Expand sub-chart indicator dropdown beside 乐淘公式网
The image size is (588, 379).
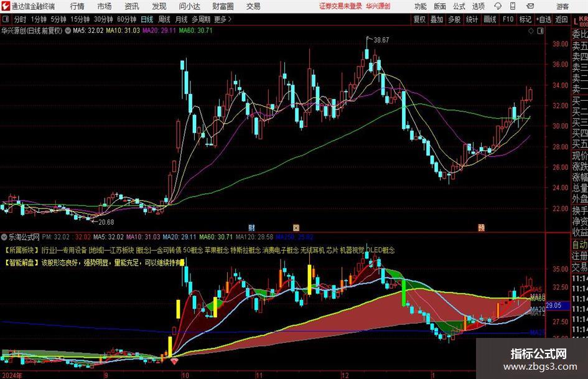coord(4,236)
